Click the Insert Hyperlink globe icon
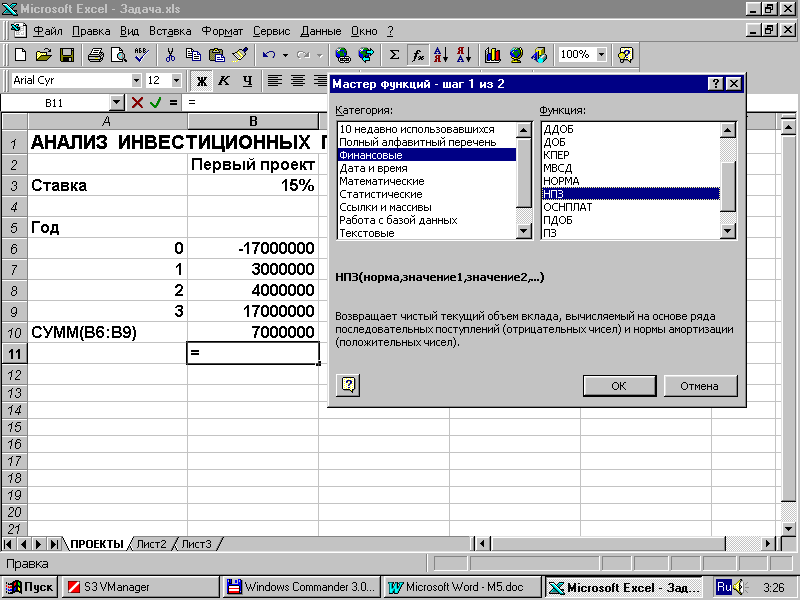 click(x=343, y=55)
